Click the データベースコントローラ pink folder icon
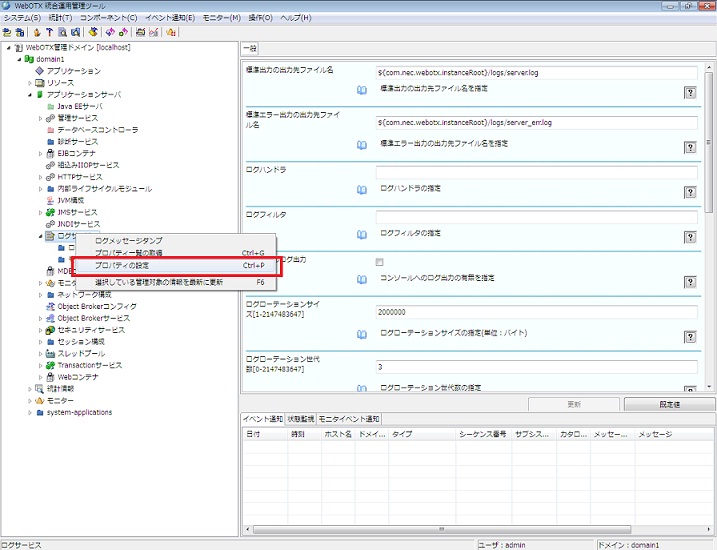 (x=51, y=130)
